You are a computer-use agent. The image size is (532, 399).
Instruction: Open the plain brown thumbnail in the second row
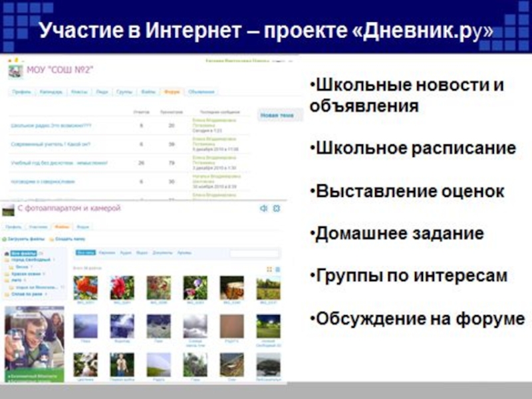pos(231,327)
